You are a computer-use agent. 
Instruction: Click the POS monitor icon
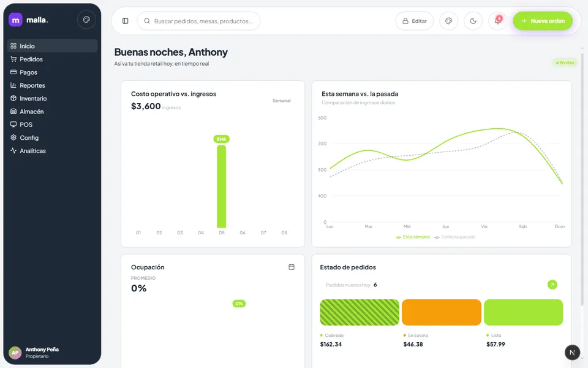click(x=13, y=125)
